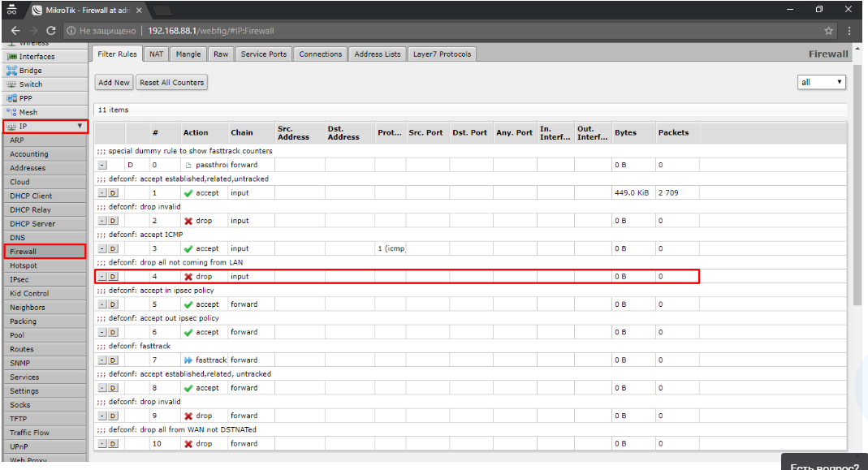Click fasttrack icon in rule 7

tap(188, 360)
